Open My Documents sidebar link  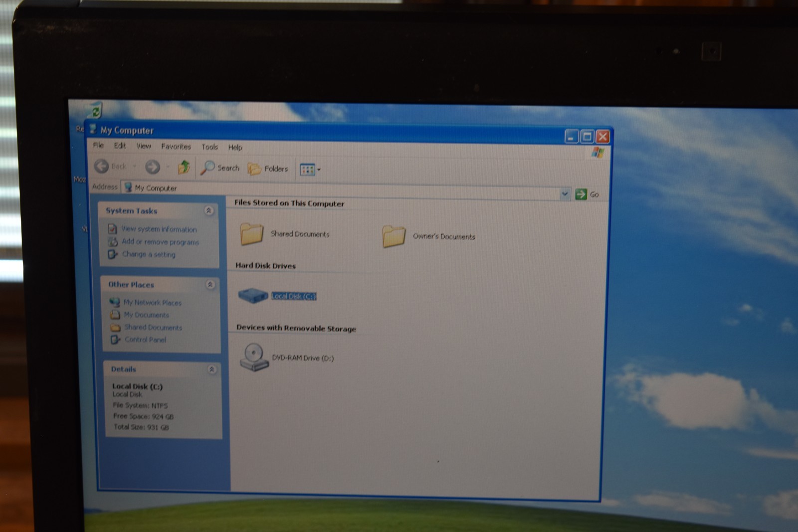[x=147, y=315]
